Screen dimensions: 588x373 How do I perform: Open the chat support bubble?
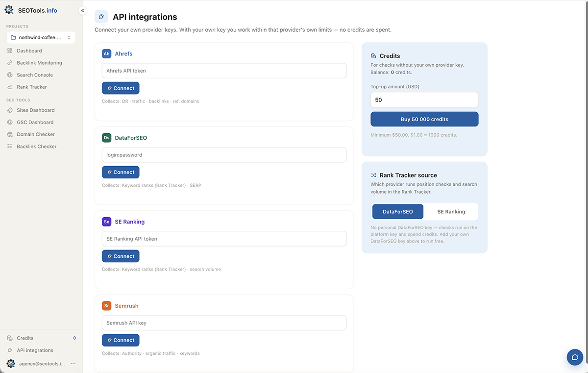[x=575, y=357]
